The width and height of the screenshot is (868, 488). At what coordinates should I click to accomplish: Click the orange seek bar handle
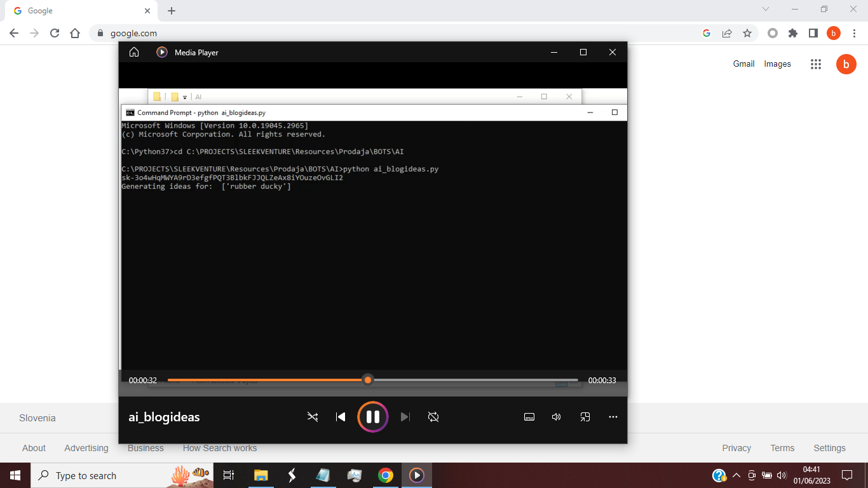367,380
